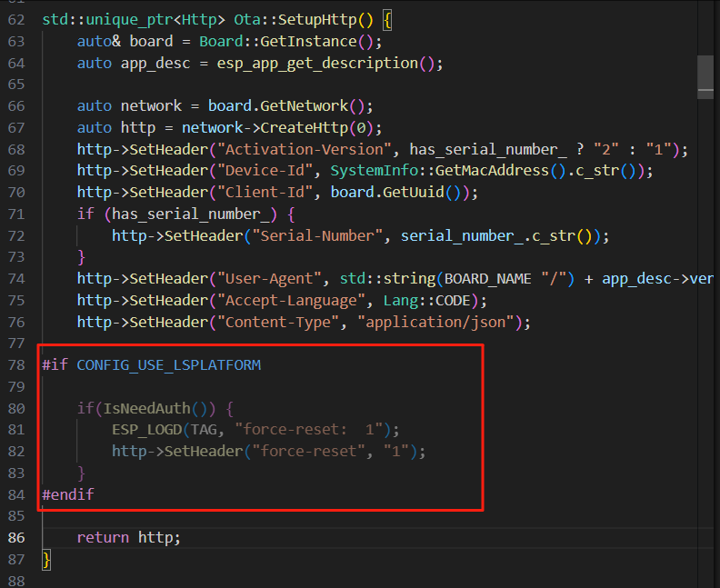Screen dimensions: 720x588
Task: Click the network variable declaration on line 66
Action: click(x=151, y=106)
